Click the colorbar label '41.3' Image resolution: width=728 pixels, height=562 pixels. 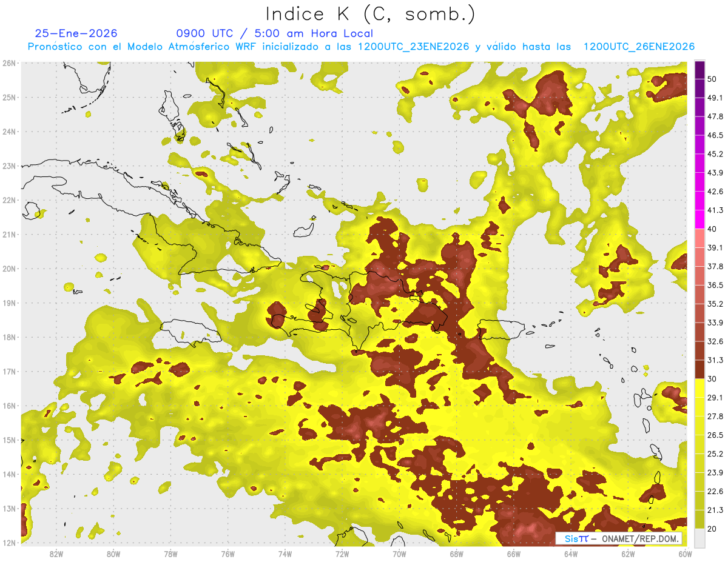click(716, 210)
